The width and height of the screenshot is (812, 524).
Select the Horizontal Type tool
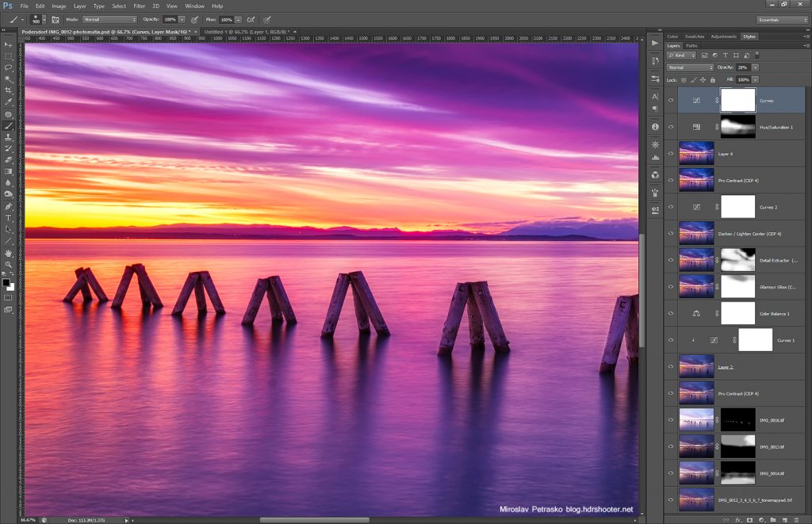[9, 217]
